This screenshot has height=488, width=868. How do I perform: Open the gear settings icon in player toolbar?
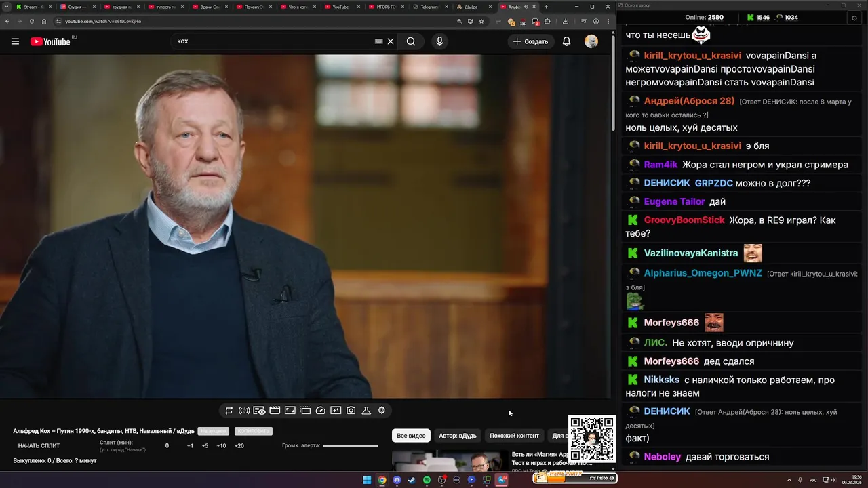pos(382,410)
